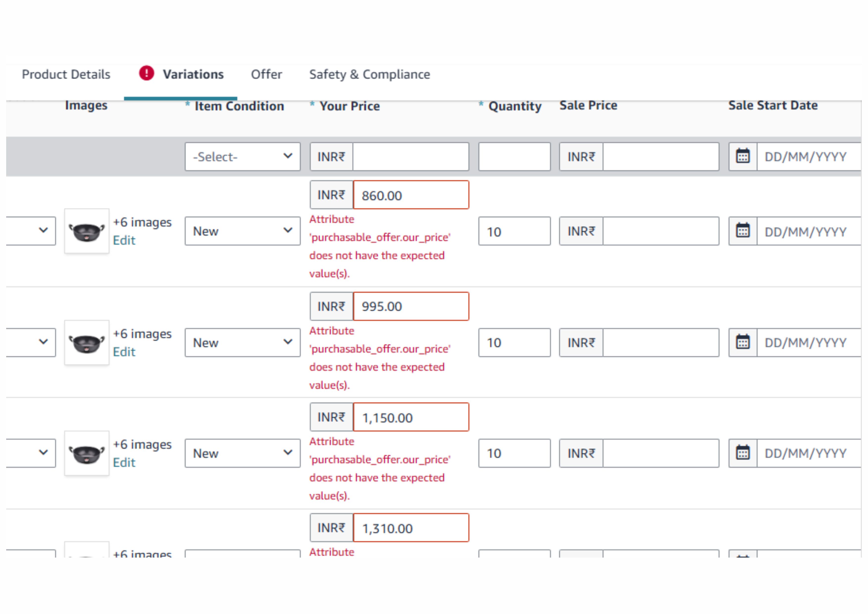Open product thumbnail in 860.00 row

87,231
